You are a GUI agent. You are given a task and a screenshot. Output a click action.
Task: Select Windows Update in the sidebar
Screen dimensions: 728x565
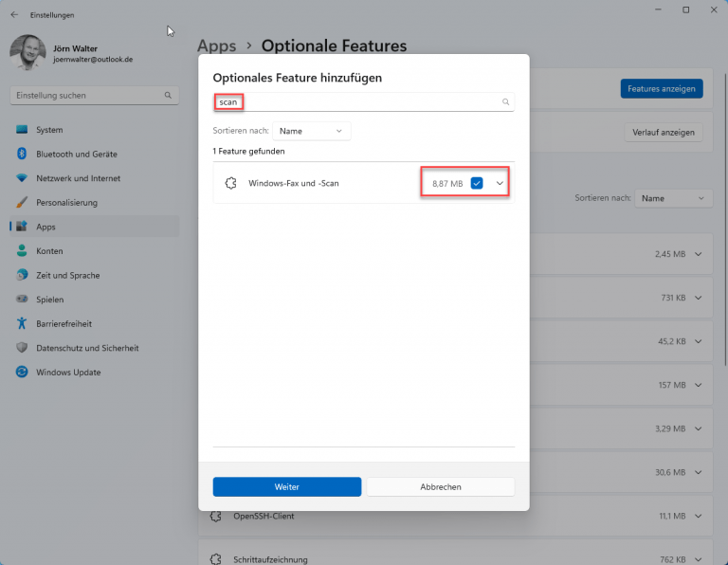(68, 372)
